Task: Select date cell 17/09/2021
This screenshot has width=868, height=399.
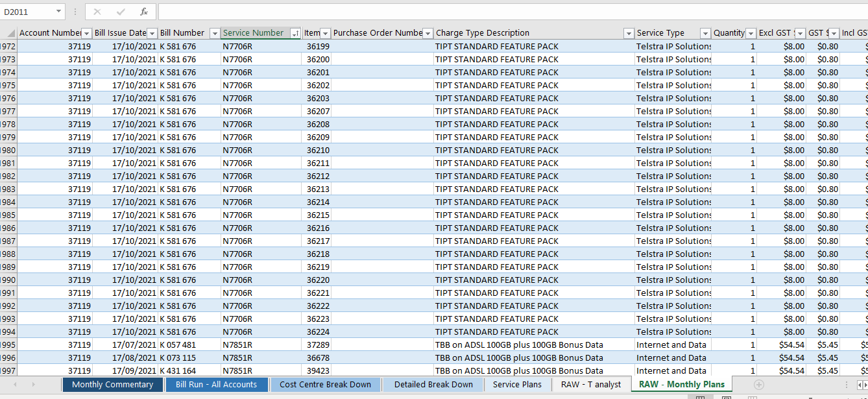Action: coord(126,370)
